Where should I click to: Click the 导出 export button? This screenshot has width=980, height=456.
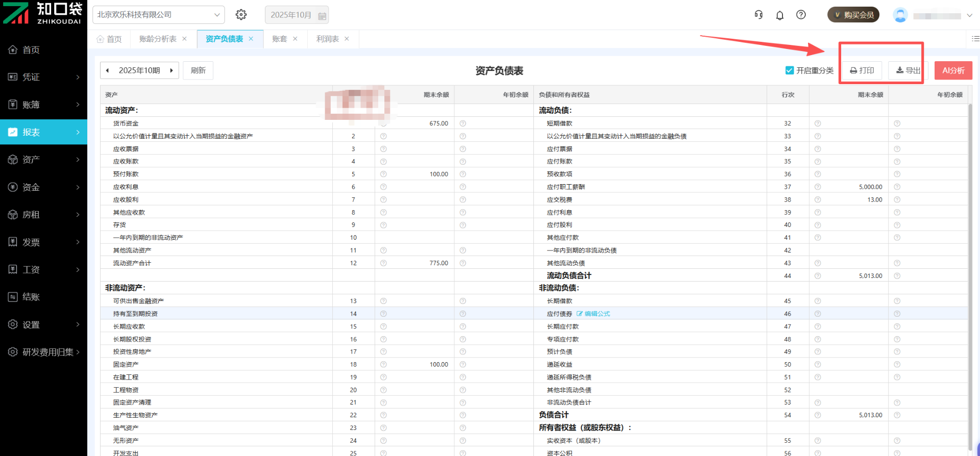(908, 70)
